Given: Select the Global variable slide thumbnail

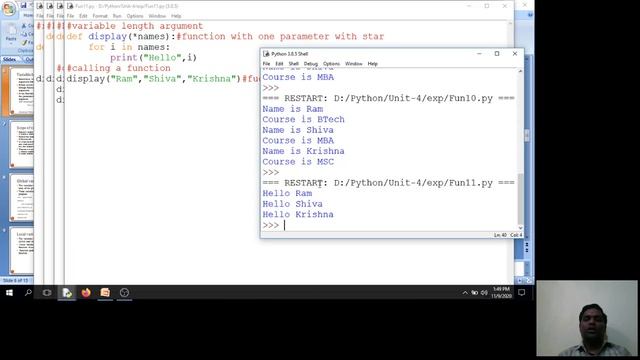Looking at the screenshot, I should pyautogui.click(x=22, y=198).
